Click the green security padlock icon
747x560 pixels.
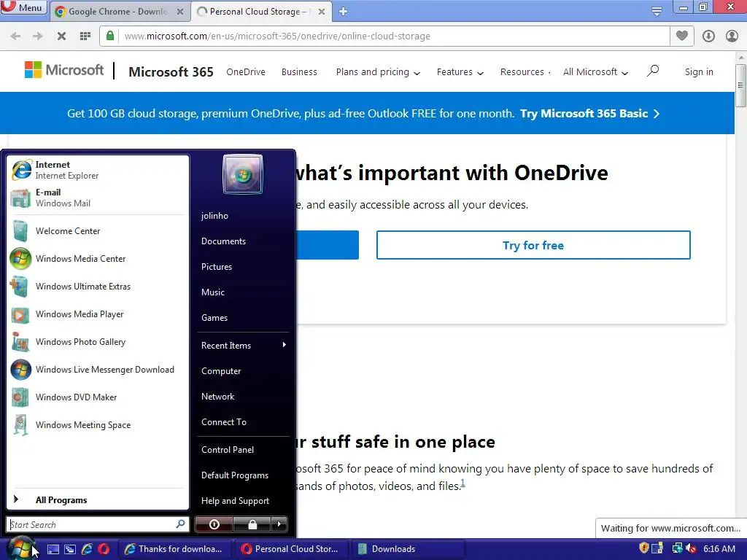(x=110, y=36)
